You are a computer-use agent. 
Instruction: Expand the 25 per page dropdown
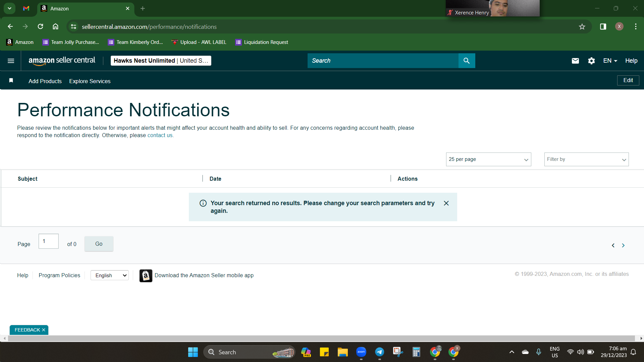pyautogui.click(x=488, y=160)
